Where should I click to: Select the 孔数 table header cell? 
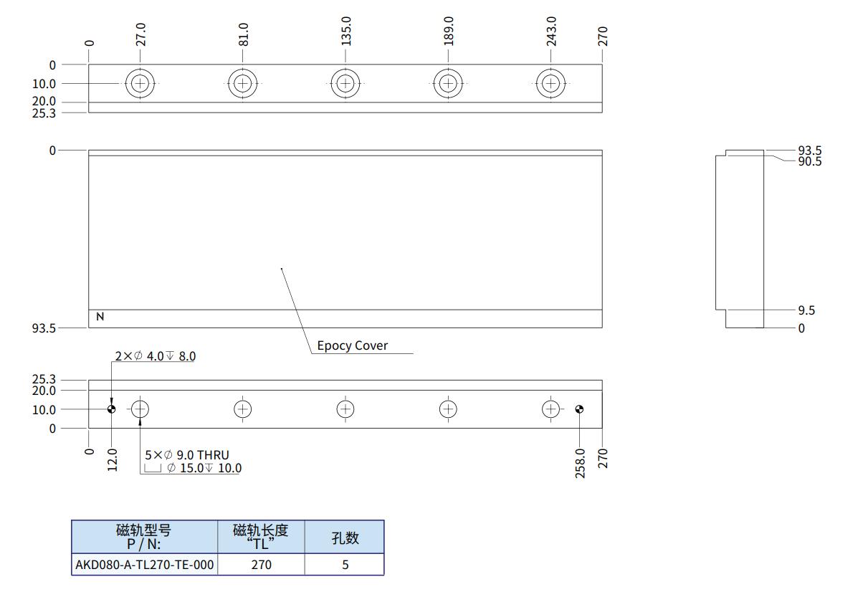click(345, 538)
